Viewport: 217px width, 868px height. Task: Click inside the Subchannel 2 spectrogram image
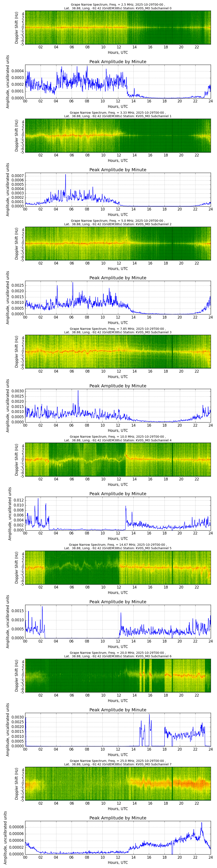118,243
